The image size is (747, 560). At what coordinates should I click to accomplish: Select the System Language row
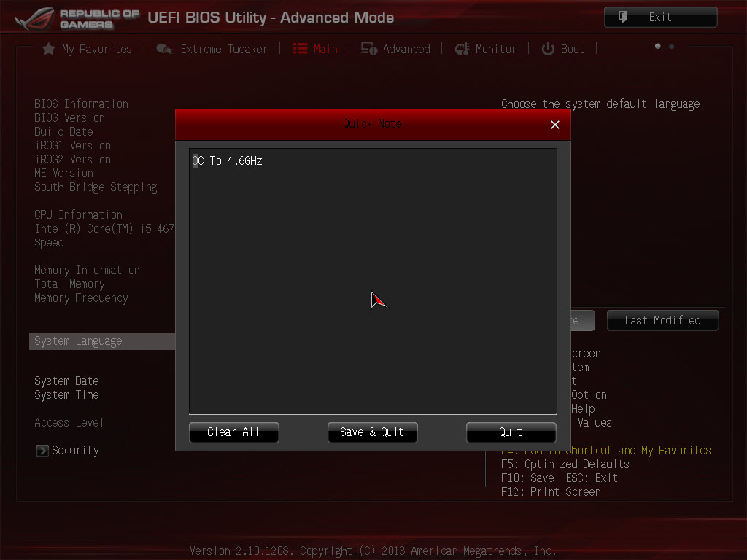102,341
